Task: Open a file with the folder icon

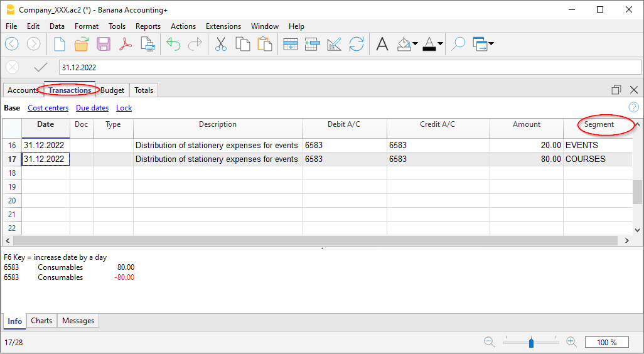Action: 82,44
